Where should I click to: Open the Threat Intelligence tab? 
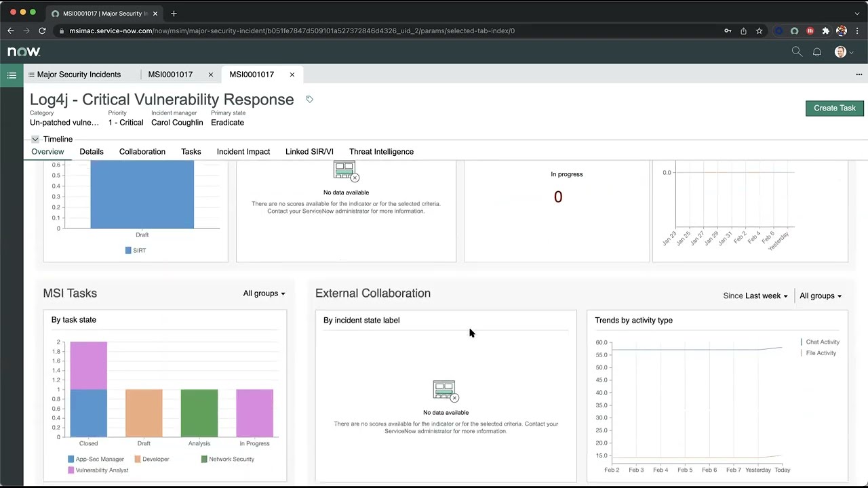(x=381, y=152)
